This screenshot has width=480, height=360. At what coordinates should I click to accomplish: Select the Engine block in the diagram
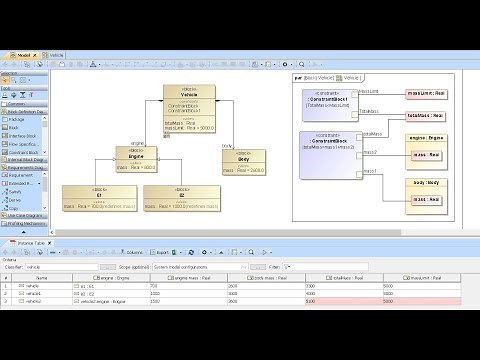136,159
